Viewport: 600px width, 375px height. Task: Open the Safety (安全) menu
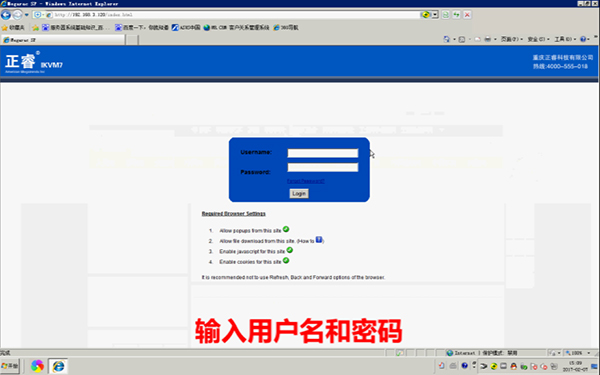[x=538, y=39]
